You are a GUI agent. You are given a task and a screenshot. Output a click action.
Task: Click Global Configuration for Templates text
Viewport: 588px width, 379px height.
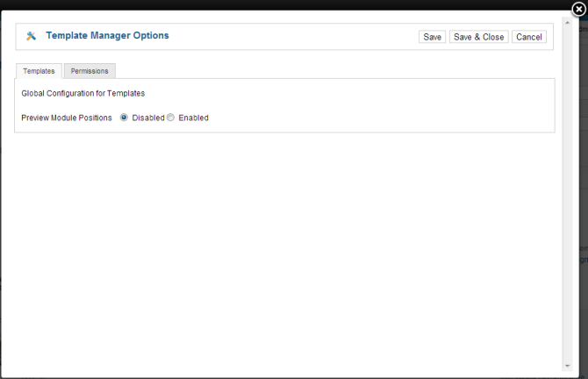pyautogui.click(x=82, y=93)
